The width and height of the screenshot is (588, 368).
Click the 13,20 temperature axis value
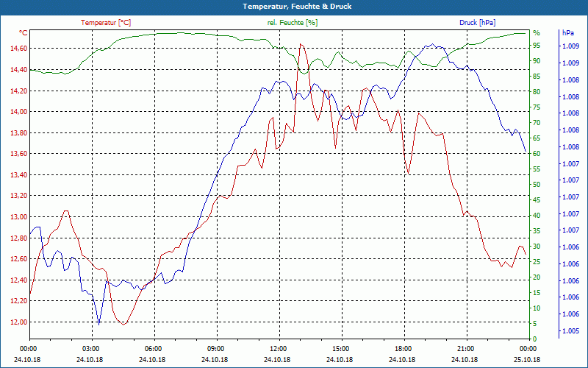(18, 196)
